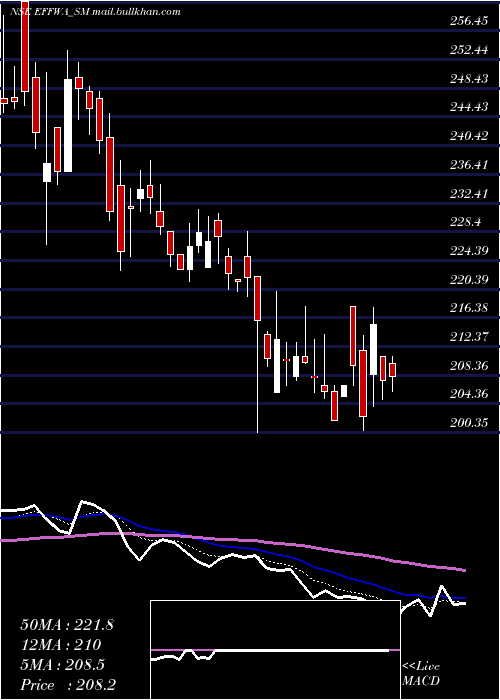This screenshot has height=700, width=500.
Task: Click the 252.44 price axis label
Action: (469, 50)
